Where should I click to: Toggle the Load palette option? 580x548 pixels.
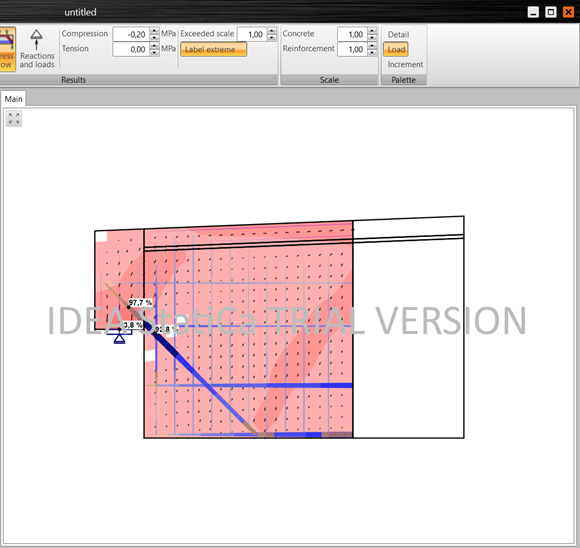click(396, 49)
